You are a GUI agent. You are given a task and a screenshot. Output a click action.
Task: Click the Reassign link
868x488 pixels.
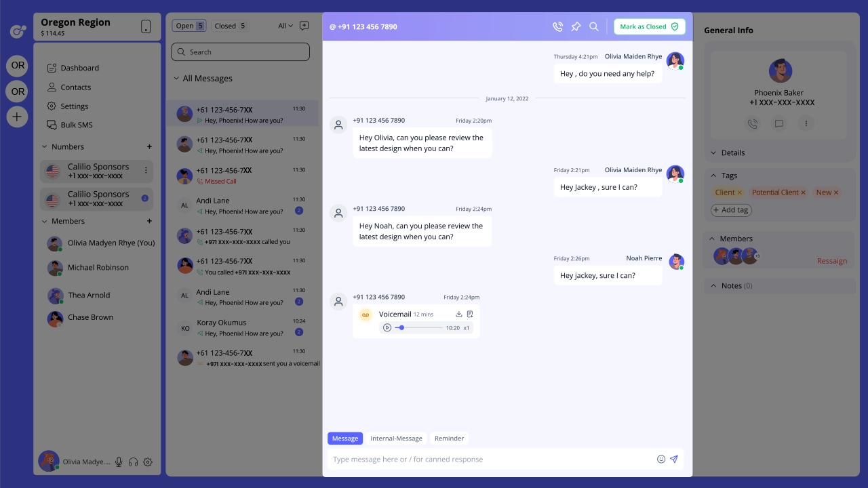831,261
